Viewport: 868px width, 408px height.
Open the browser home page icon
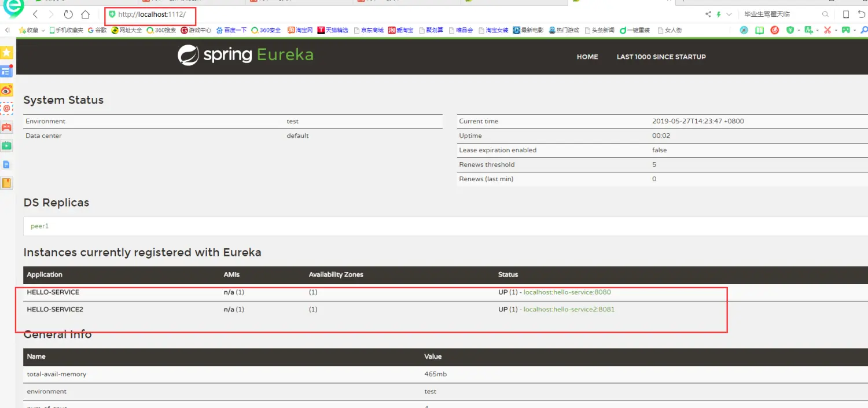click(85, 14)
